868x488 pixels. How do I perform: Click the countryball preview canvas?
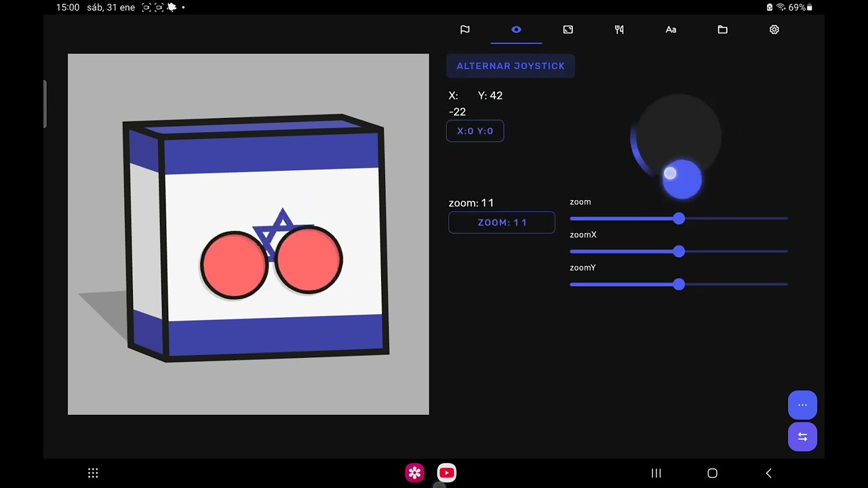pyautogui.click(x=248, y=235)
